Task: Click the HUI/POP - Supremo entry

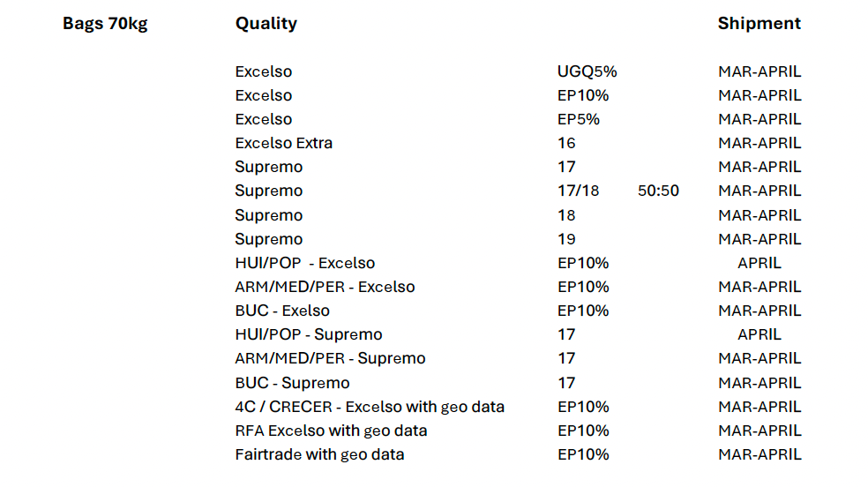Action: coord(309,334)
